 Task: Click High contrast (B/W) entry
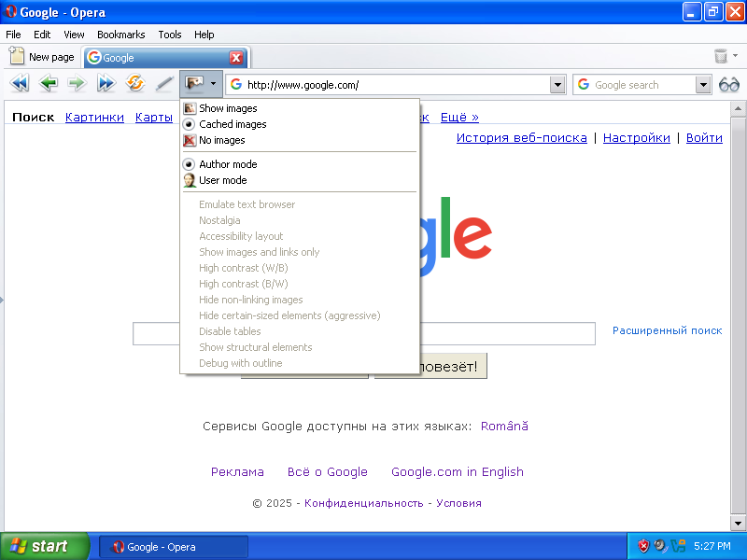tap(300, 284)
